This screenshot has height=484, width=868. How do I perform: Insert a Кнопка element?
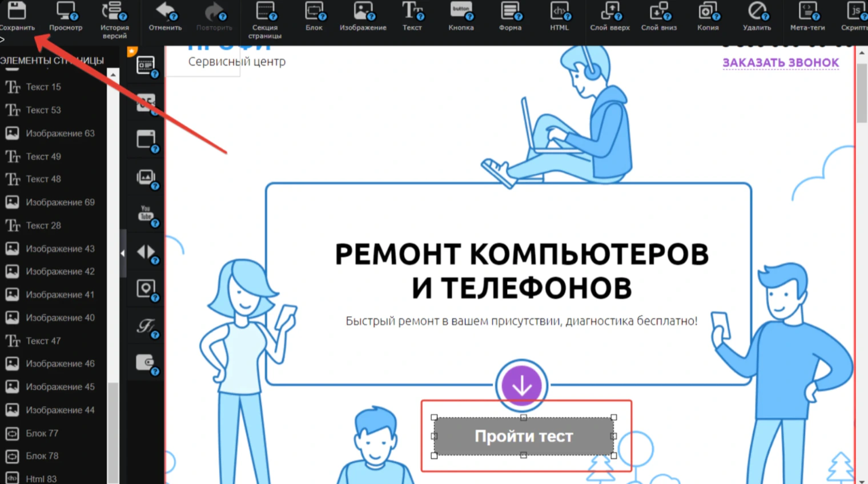[x=461, y=17]
